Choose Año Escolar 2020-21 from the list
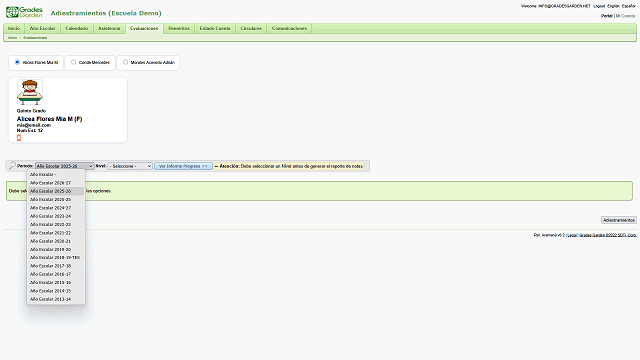This screenshot has height=360, width=640. click(x=56, y=241)
